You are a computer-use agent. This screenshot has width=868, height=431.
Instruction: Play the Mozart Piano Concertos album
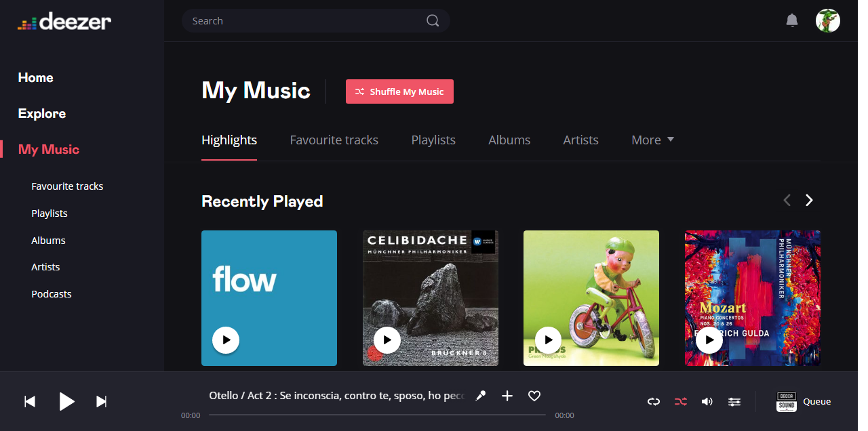click(x=709, y=340)
